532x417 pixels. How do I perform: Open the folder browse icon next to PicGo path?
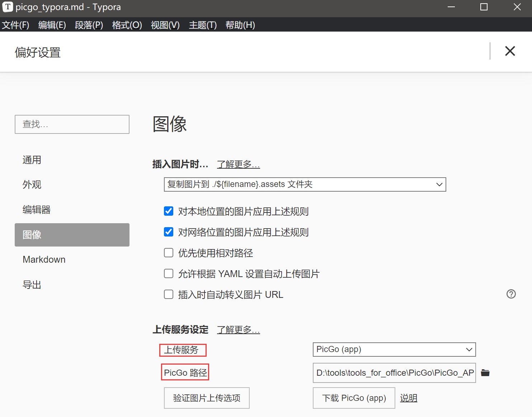click(x=485, y=373)
